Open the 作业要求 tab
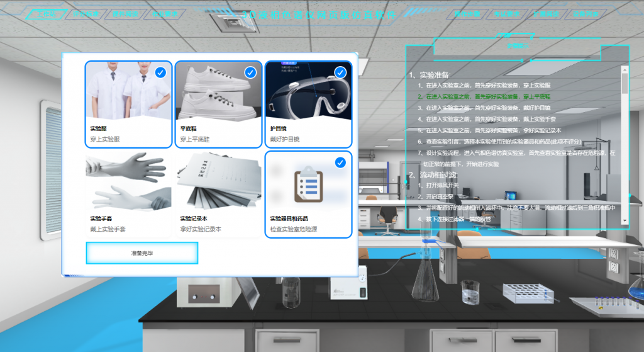The width and height of the screenshot is (644, 352). (165, 14)
